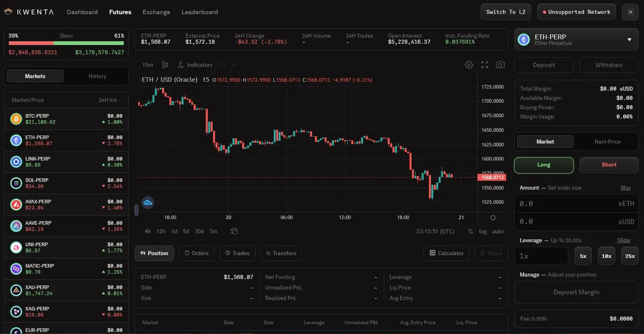Select MATIC-PERP Polygon icon
Viewport: 644px width, 334px height.
[16, 269]
